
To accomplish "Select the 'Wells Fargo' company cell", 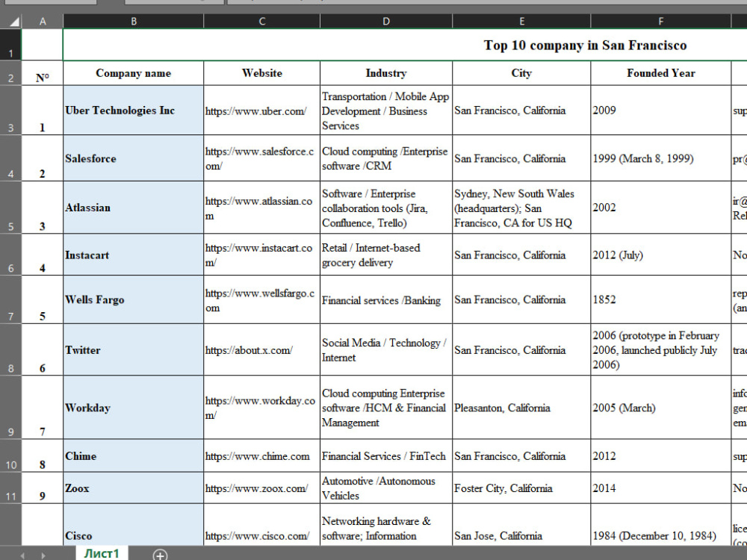I will [x=134, y=299].
